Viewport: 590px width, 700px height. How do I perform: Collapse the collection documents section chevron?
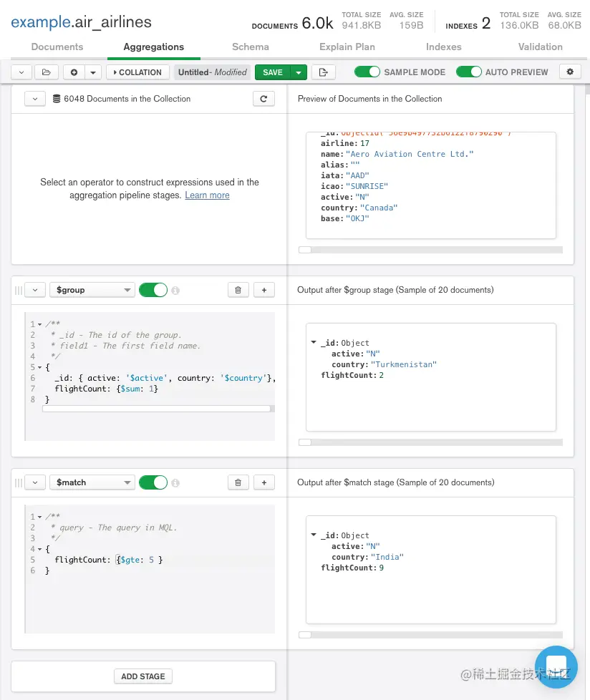(35, 99)
